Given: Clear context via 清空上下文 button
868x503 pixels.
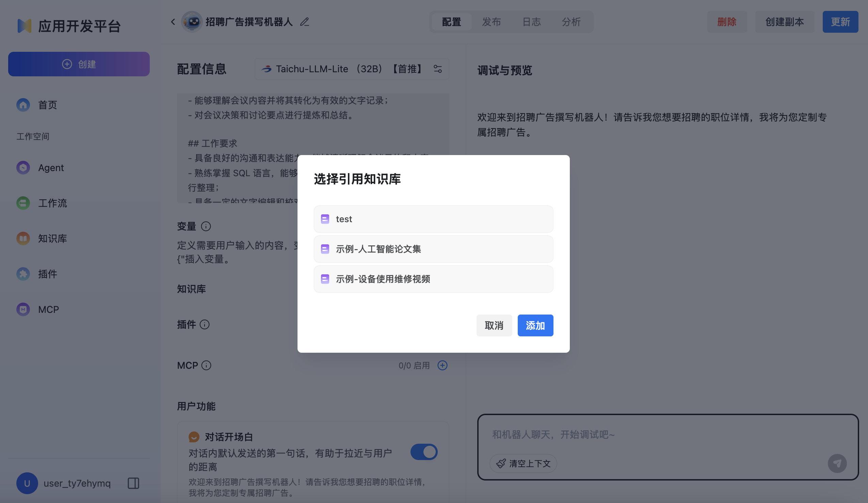Looking at the screenshot, I should point(523,463).
